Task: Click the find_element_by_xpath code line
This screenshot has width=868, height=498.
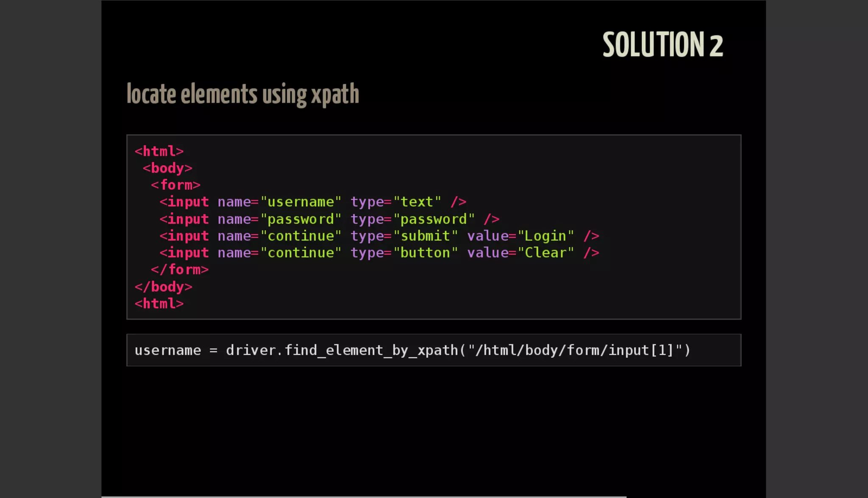Action: pyautogui.click(x=412, y=350)
